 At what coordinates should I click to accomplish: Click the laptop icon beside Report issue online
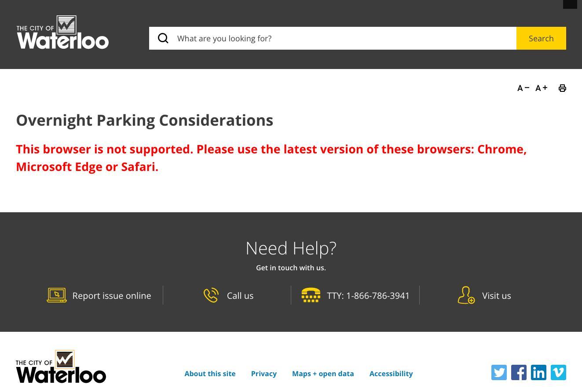[57, 295]
